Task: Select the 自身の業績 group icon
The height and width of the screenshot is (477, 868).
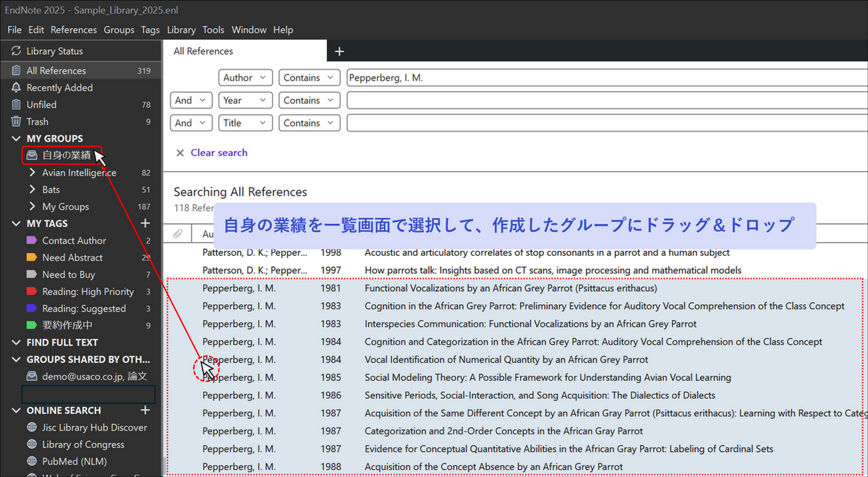Action: pos(32,155)
